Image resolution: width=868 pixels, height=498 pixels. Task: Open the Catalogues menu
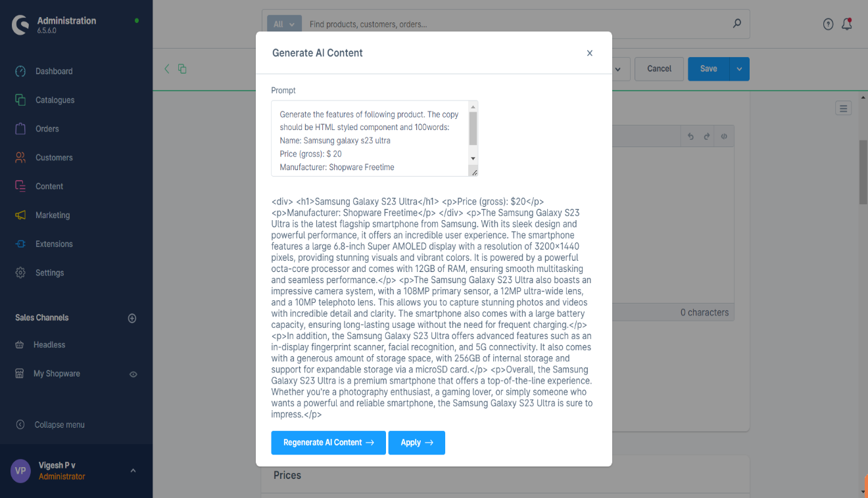[x=55, y=100]
